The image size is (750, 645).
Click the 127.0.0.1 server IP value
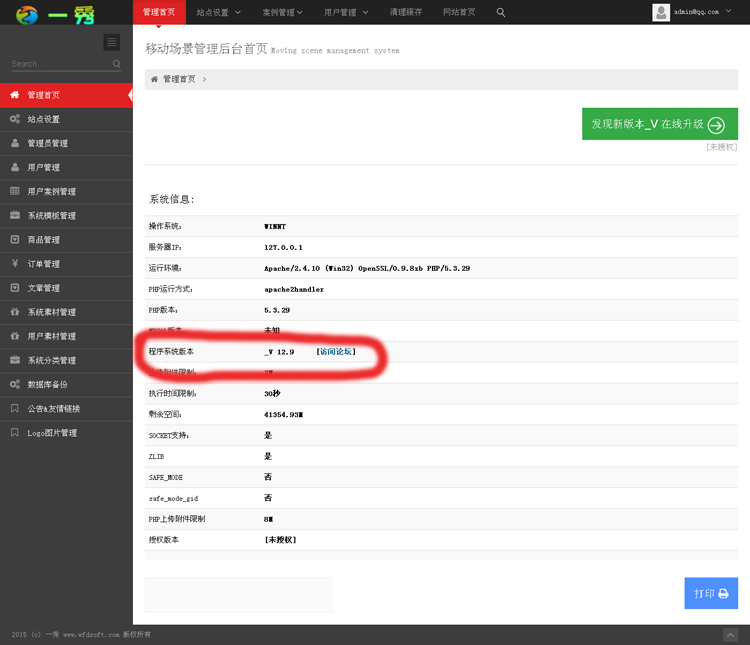[283, 247]
